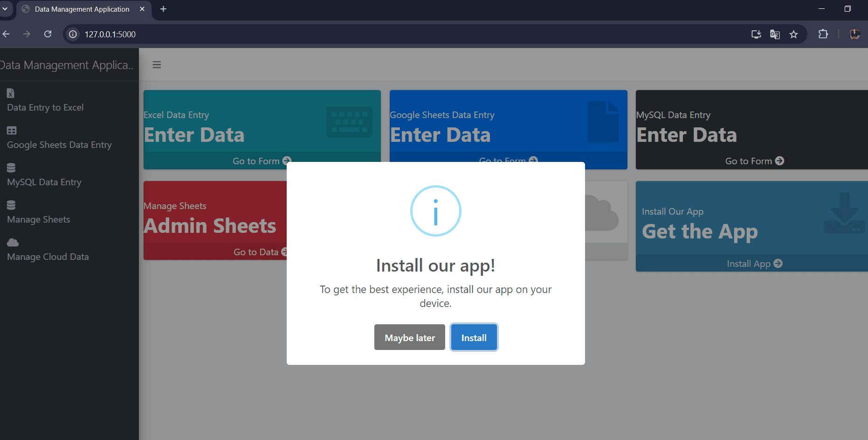Click the file icon on the Google Sheets card

(x=603, y=122)
